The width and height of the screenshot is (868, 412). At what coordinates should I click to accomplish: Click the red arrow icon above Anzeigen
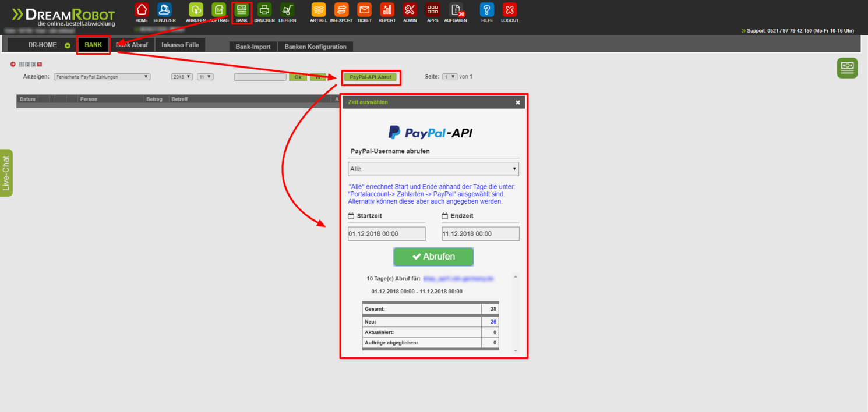click(13, 64)
